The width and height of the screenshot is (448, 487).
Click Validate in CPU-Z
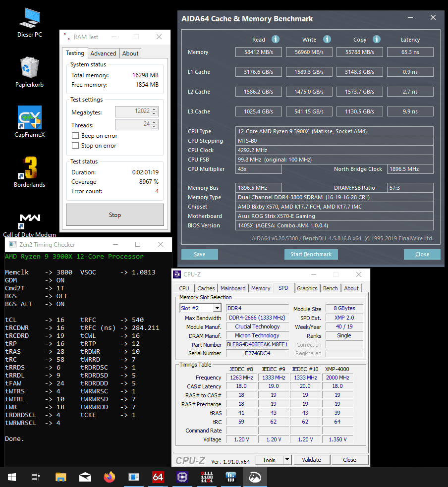pyautogui.click(x=311, y=460)
